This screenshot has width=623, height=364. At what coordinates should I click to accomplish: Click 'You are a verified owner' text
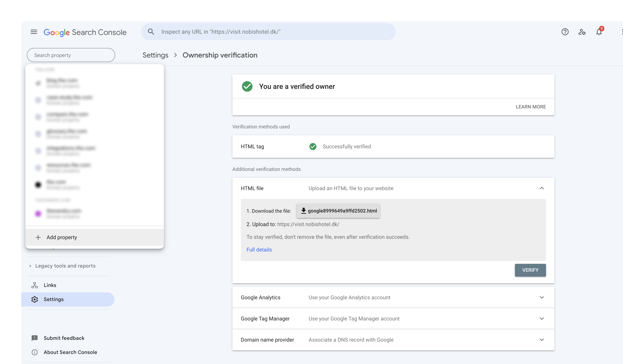point(297,86)
